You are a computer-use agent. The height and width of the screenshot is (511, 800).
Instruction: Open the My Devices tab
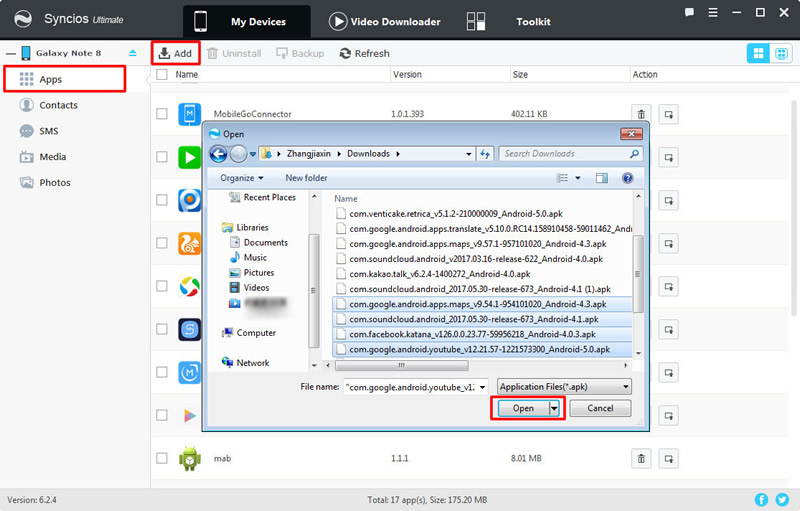point(247,21)
